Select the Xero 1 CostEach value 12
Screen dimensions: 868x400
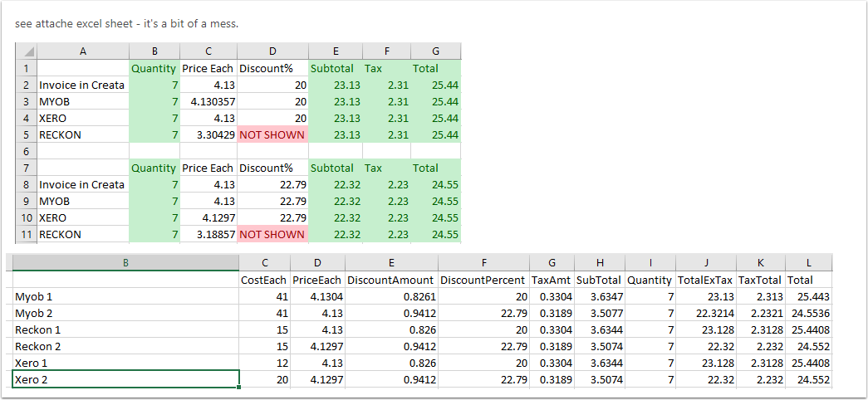pyautogui.click(x=265, y=363)
